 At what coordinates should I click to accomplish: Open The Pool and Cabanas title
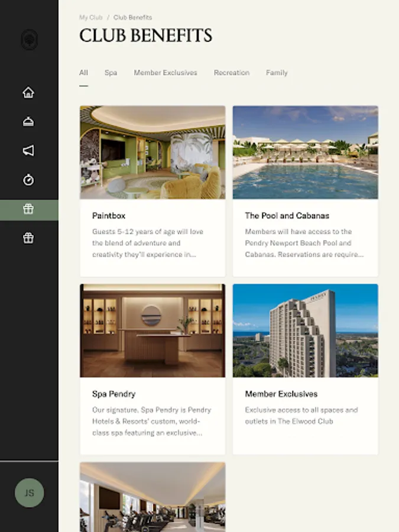pyautogui.click(x=287, y=216)
